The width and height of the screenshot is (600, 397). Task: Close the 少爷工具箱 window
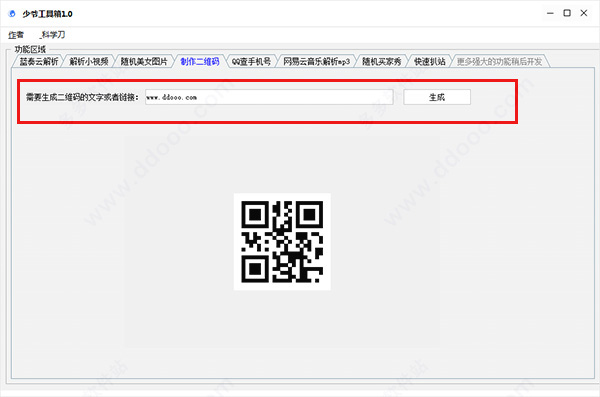(584, 13)
